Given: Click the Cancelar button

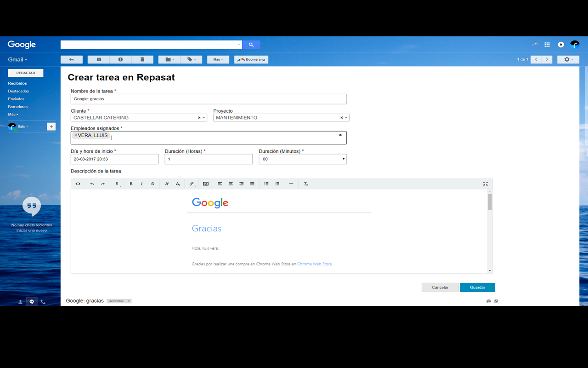Looking at the screenshot, I should click(x=440, y=287).
